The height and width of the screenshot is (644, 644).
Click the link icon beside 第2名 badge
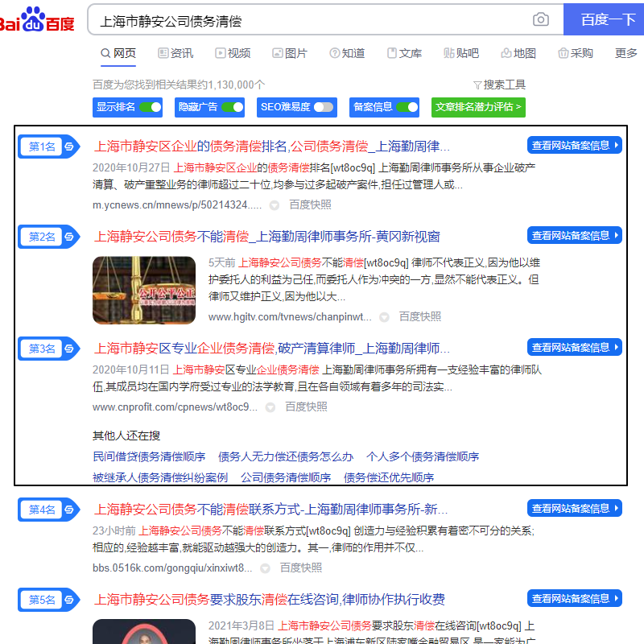[x=69, y=237]
